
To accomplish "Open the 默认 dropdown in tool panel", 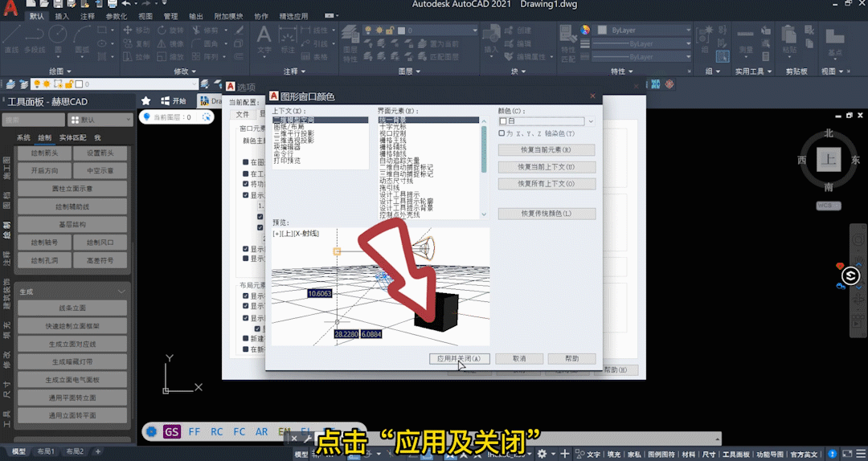I will pyautogui.click(x=100, y=120).
